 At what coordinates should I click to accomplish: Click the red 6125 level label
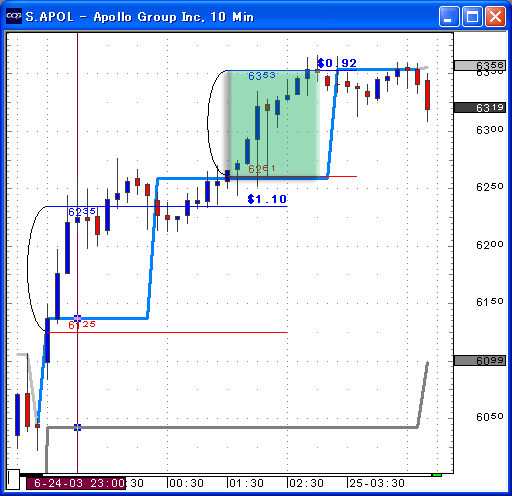click(x=82, y=325)
